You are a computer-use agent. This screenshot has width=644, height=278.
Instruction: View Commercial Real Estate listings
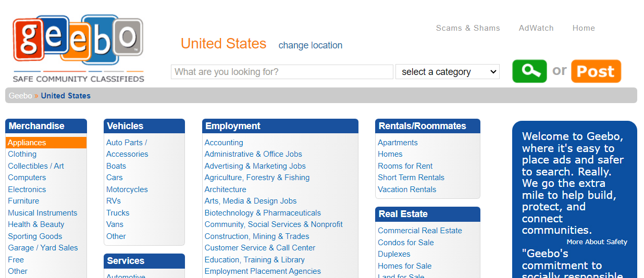click(419, 231)
